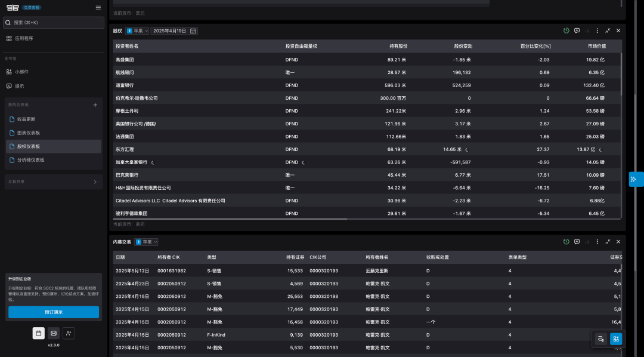Sort by the 类型 column header
This screenshot has height=357, width=644.
coord(212,257)
